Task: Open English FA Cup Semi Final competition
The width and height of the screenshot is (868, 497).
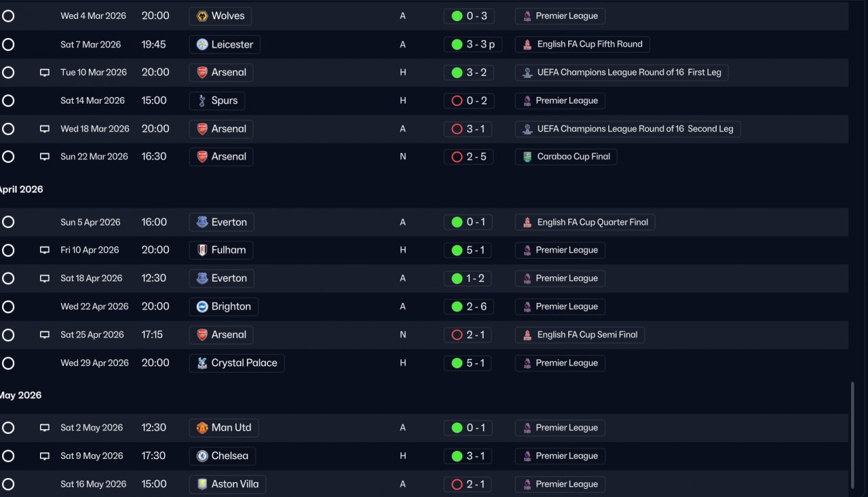Action: pos(580,335)
